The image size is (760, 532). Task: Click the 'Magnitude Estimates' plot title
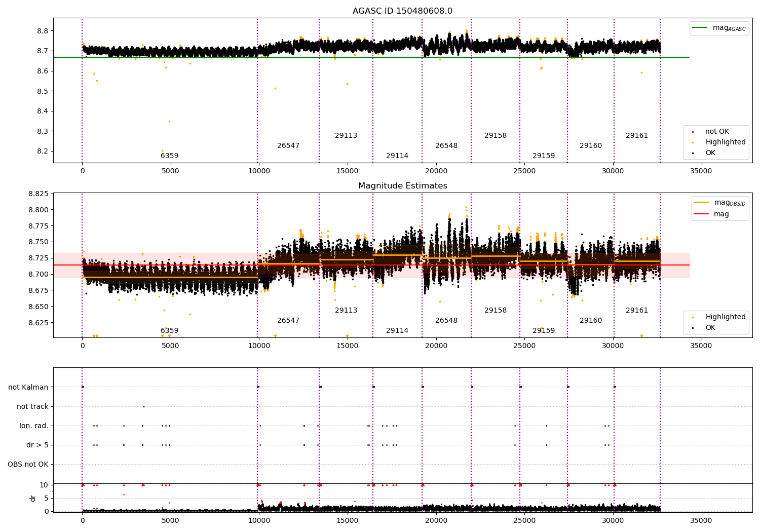403,186
